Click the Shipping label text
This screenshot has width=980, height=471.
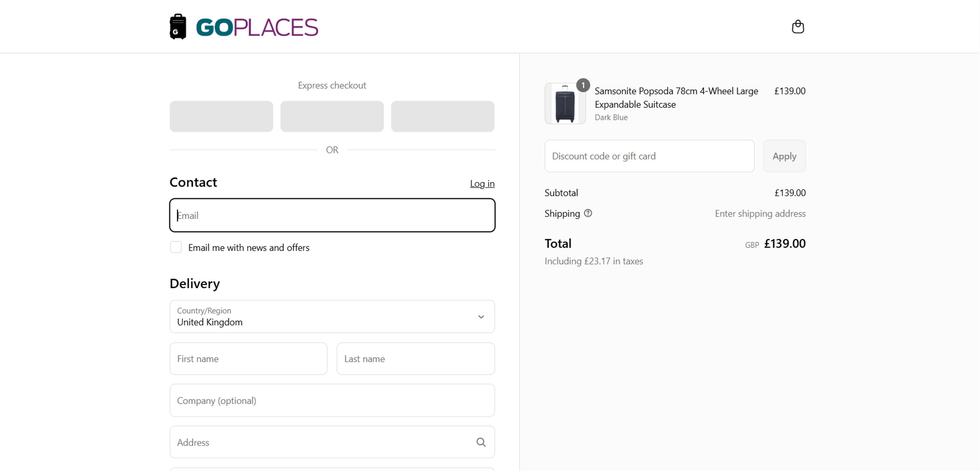(562, 214)
